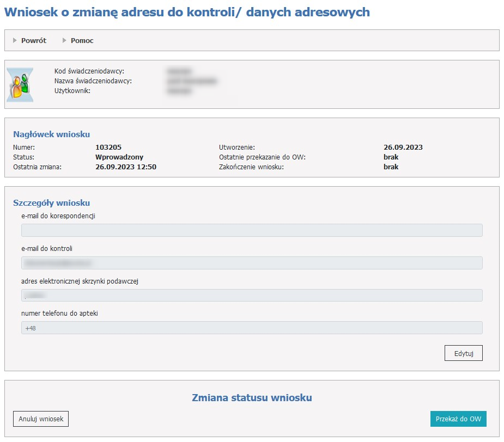This screenshot has width=504, height=442.
Task: Focus the e-mail do korespondencji field
Action: point(252,230)
